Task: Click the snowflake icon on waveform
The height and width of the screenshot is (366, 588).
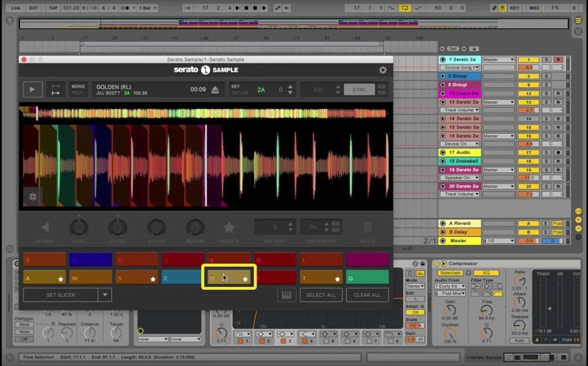Action: (x=33, y=197)
